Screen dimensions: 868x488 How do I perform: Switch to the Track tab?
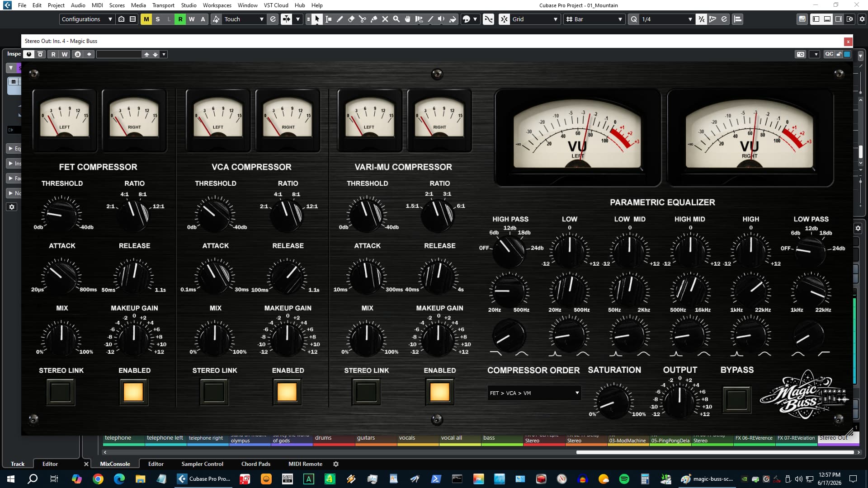(x=18, y=464)
